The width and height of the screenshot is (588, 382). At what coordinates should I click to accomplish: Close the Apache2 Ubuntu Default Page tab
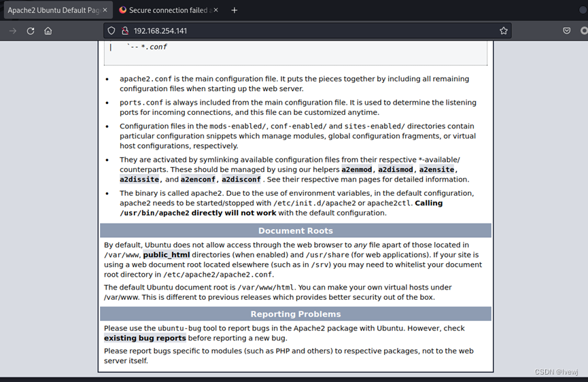105,10
